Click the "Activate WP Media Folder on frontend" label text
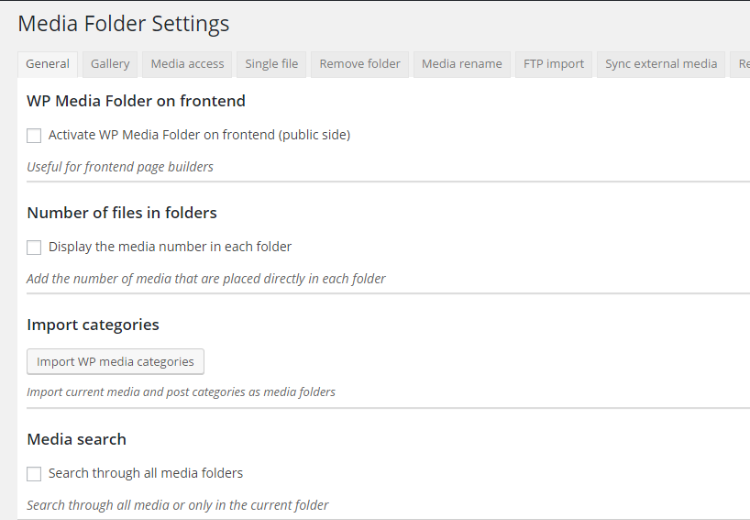The image size is (750, 520). [x=199, y=135]
